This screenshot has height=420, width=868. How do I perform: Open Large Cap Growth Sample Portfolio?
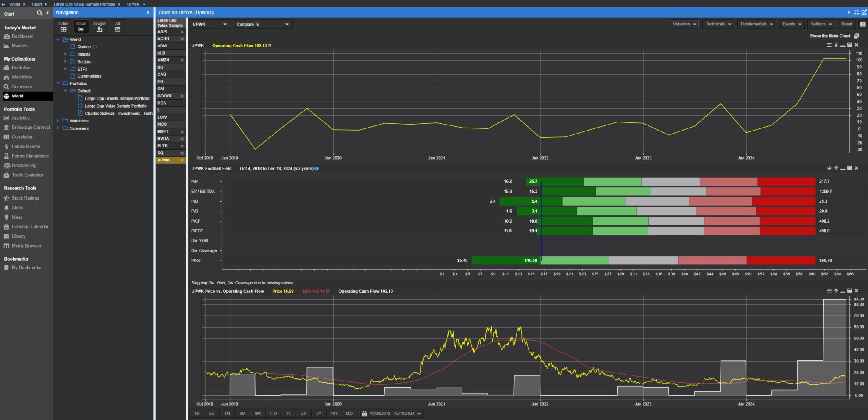coord(117,98)
